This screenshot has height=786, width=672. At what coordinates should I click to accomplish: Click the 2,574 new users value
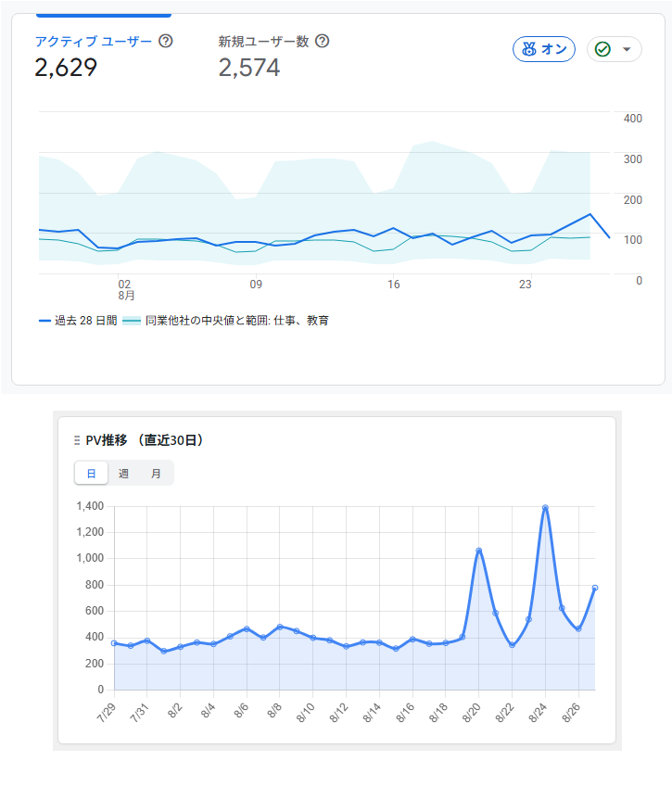(x=249, y=67)
